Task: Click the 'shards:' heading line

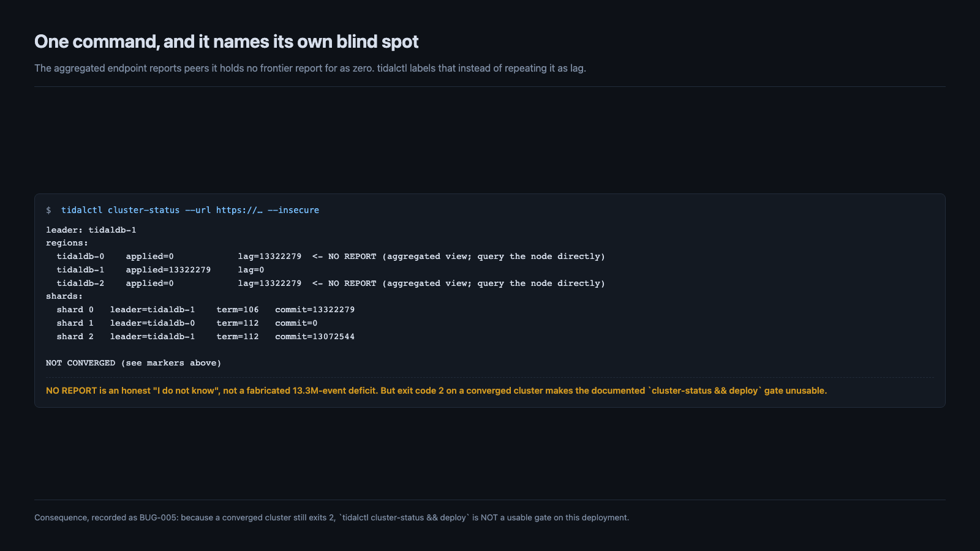Action: [x=64, y=296]
